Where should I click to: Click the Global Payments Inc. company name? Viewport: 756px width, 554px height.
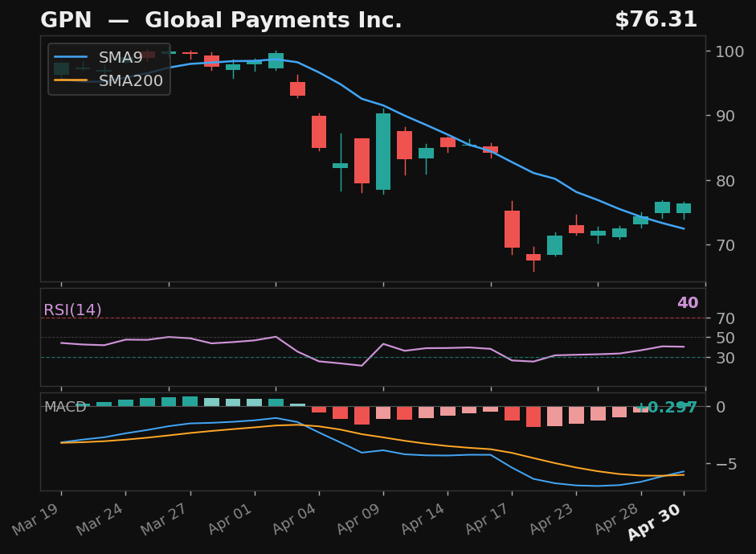coord(273,20)
